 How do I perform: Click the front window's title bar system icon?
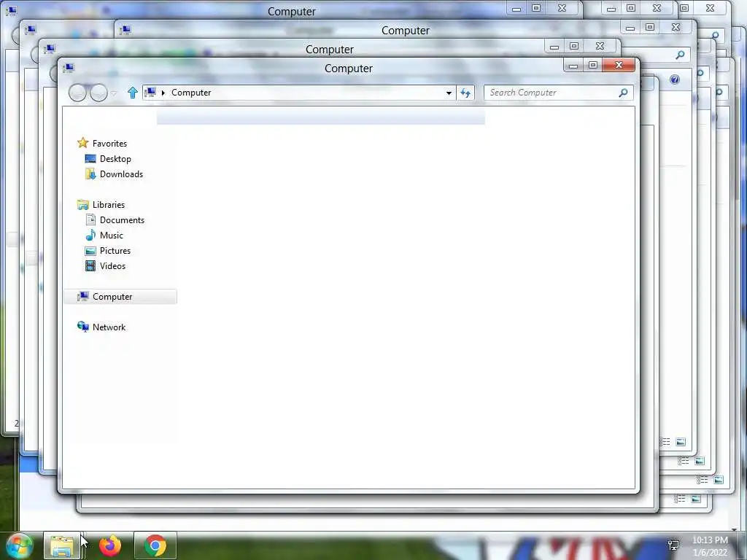coord(68,68)
